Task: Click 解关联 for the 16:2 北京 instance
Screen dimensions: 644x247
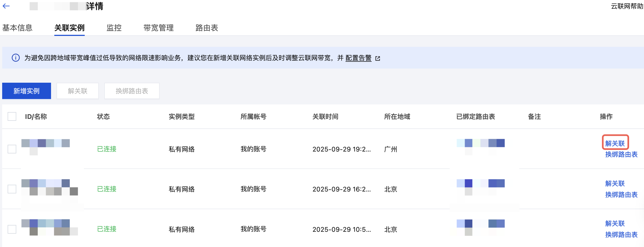Action: click(615, 184)
